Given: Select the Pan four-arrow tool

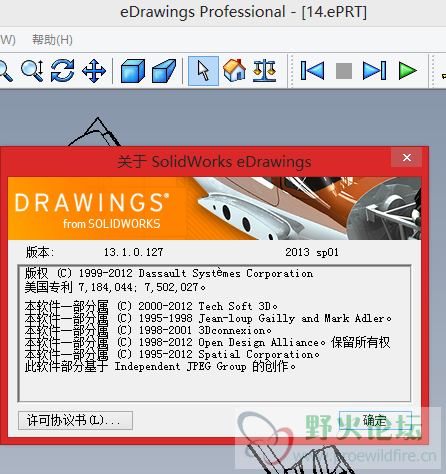Looking at the screenshot, I should [x=94, y=71].
